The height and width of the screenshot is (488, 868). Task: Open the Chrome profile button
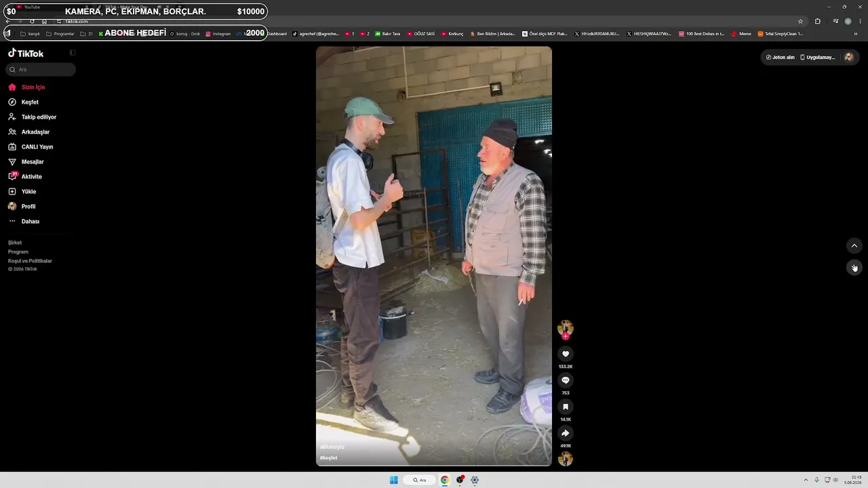848,21
